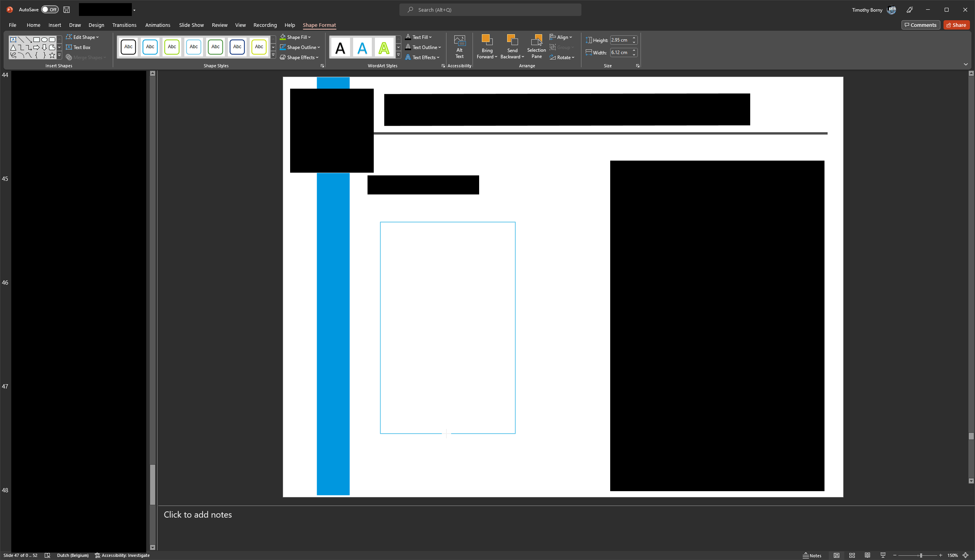Open the File menu
The height and width of the screenshot is (560, 975).
(12, 25)
